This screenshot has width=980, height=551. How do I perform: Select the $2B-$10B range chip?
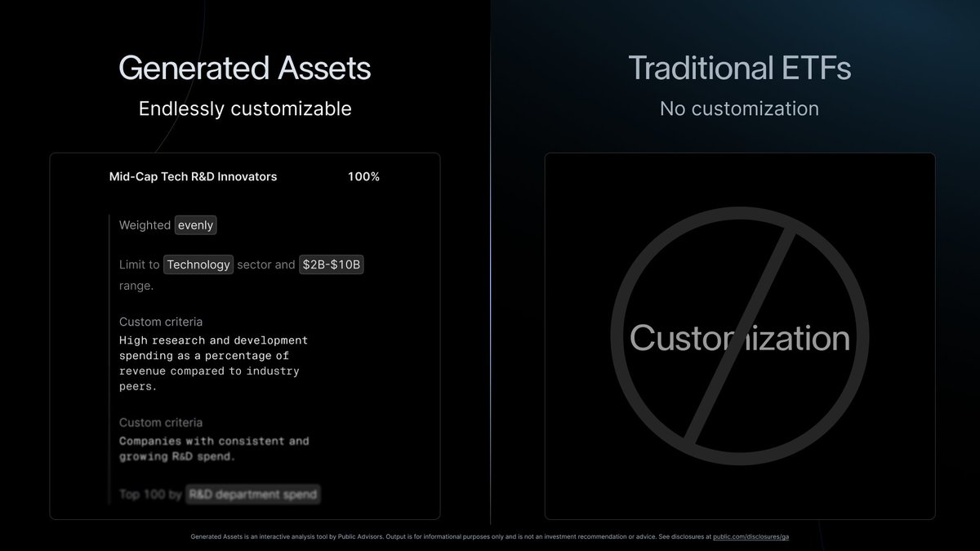tap(331, 264)
